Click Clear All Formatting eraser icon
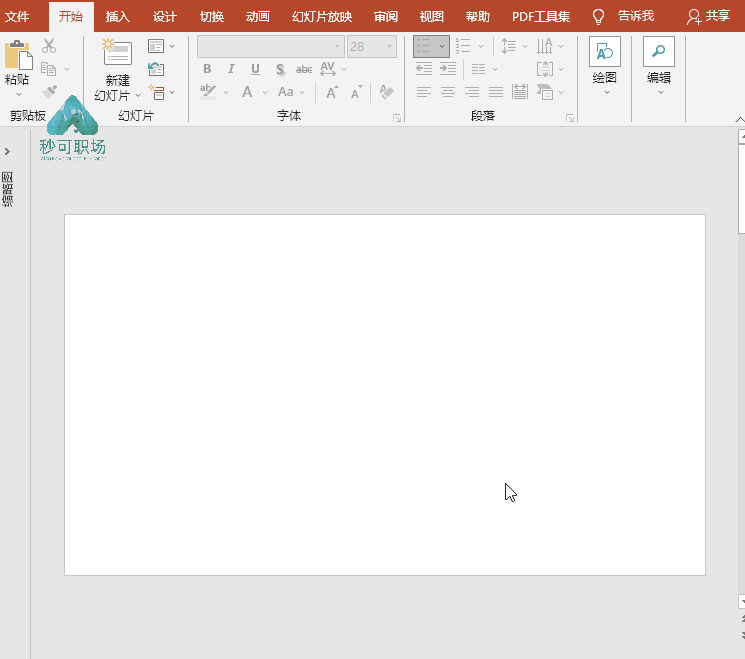745x659 pixels. coord(386,92)
